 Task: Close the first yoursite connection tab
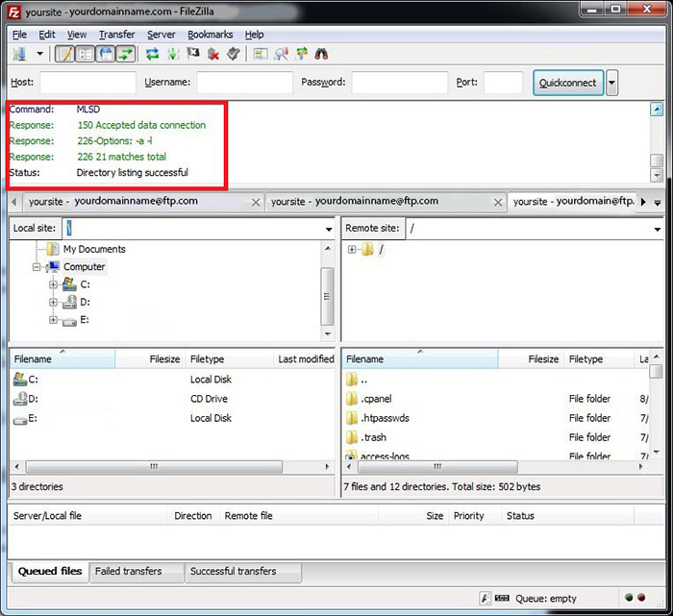pyautogui.click(x=256, y=202)
